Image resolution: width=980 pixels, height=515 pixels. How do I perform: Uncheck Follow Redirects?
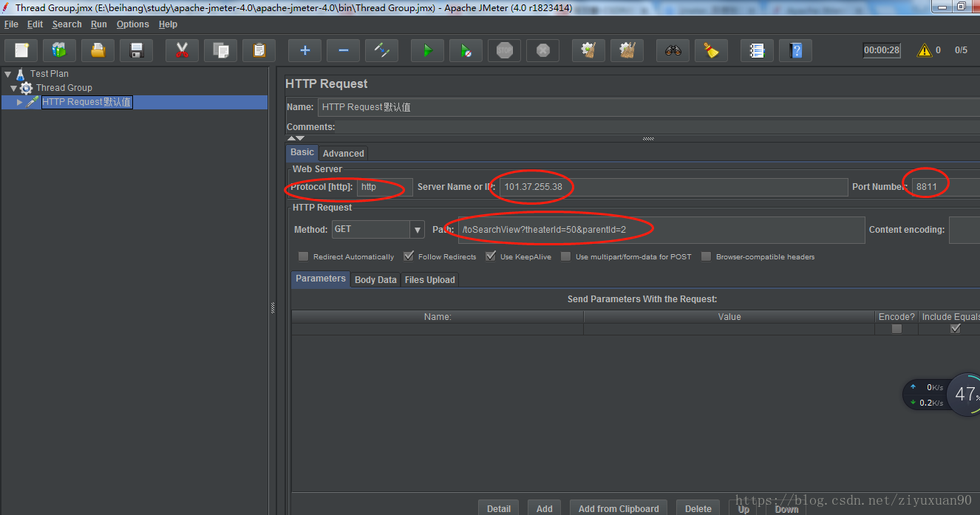click(x=409, y=256)
